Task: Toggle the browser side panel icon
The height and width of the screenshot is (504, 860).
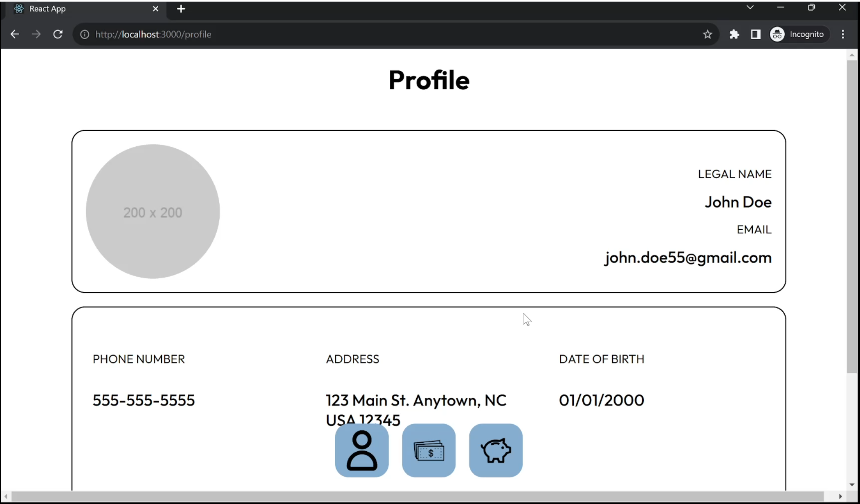Action: click(755, 34)
